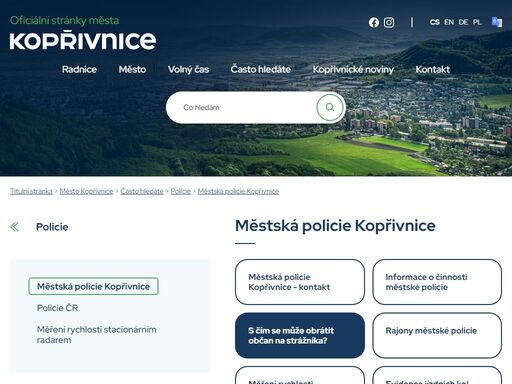Open Městská policie Kopřivnice - kontakt card
This screenshot has width=512, height=384.
(x=300, y=282)
